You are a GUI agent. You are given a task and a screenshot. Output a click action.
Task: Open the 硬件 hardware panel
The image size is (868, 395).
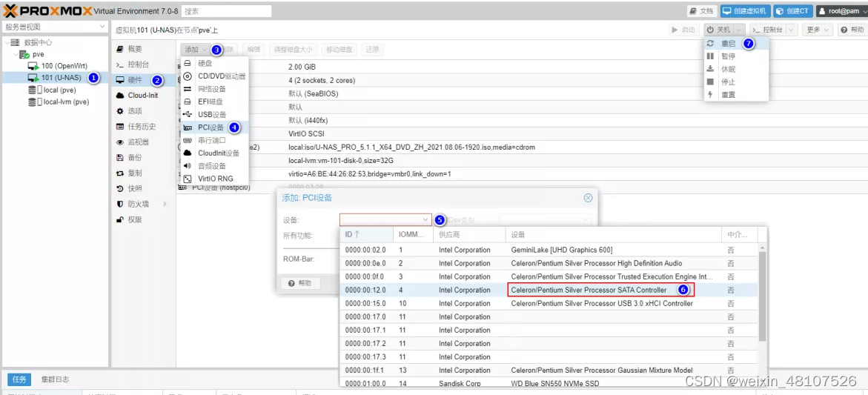[143, 80]
